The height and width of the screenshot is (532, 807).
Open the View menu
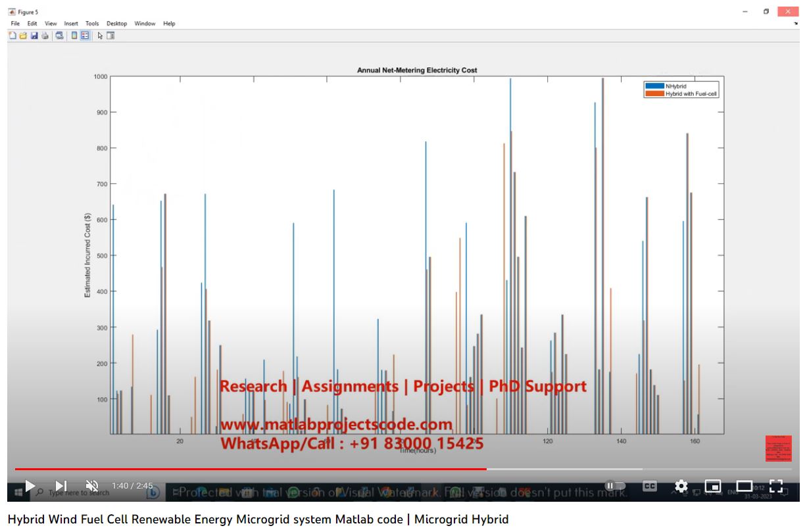pos(51,24)
